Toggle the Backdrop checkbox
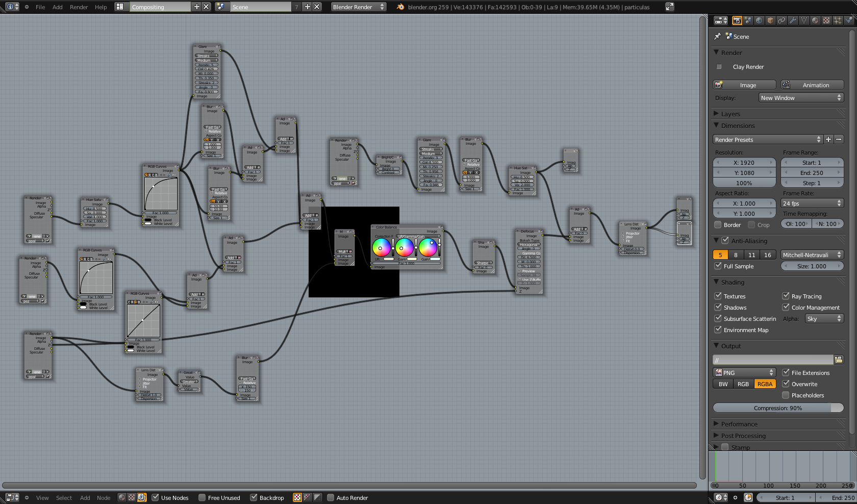 [x=254, y=497]
